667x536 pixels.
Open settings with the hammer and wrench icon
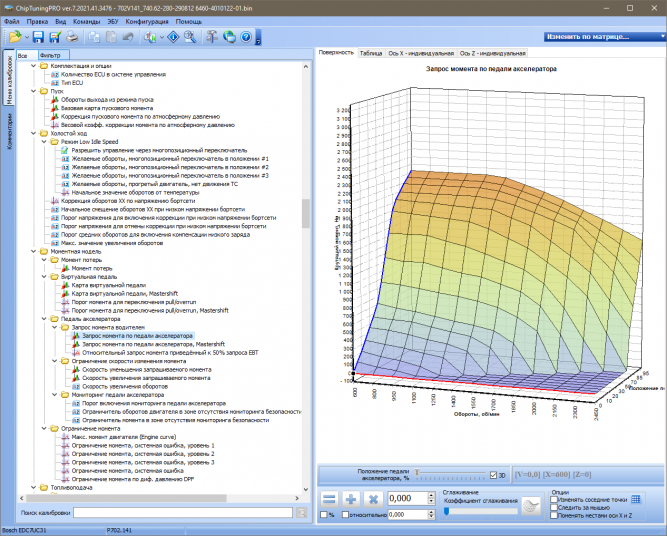(x=211, y=37)
